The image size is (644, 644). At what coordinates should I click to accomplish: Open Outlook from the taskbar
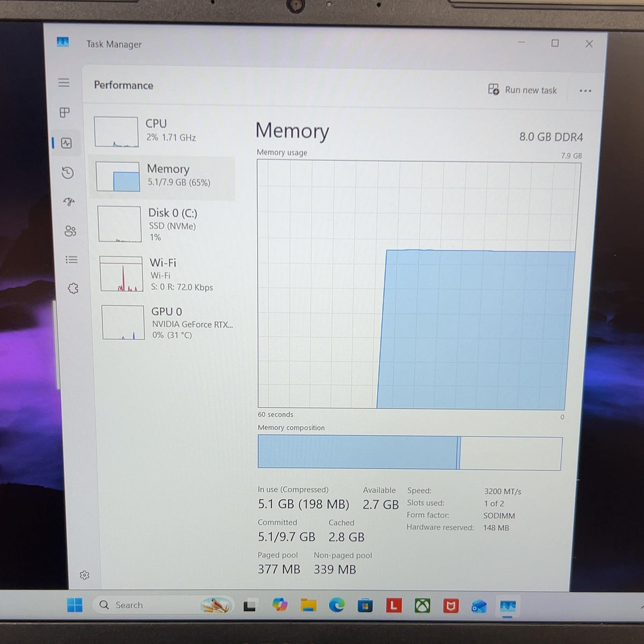(x=479, y=606)
